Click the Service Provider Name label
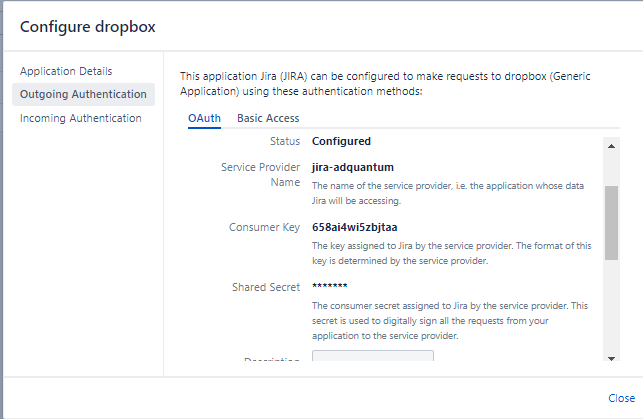This screenshot has height=419, width=643. pyautogui.click(x=260, y=175)
